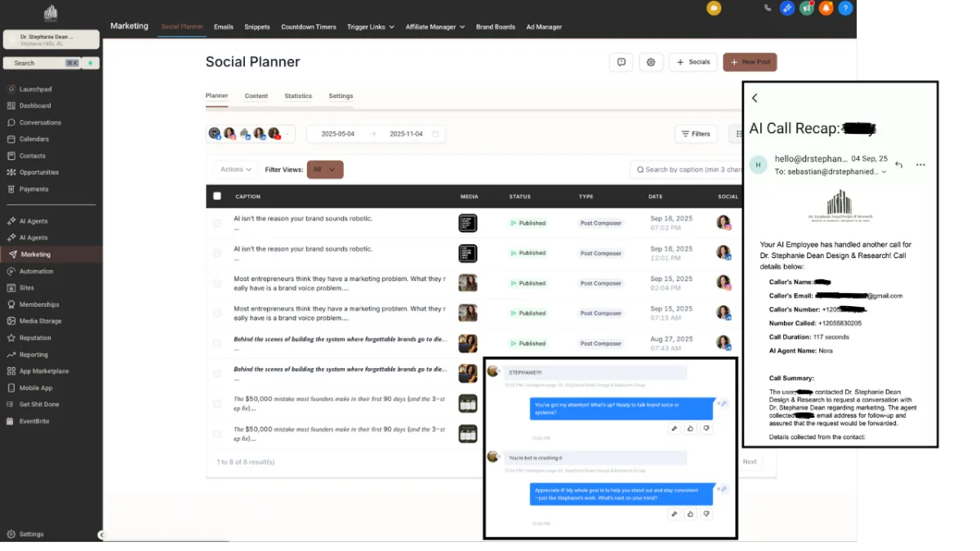Thumbs up the 'Appreciate it!' bot reply
The image size is (980, 551).
click(x=690, y=513)
